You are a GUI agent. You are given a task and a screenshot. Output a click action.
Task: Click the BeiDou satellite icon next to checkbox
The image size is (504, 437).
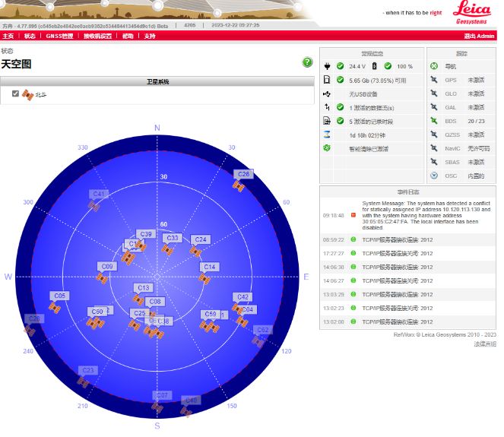27,94
